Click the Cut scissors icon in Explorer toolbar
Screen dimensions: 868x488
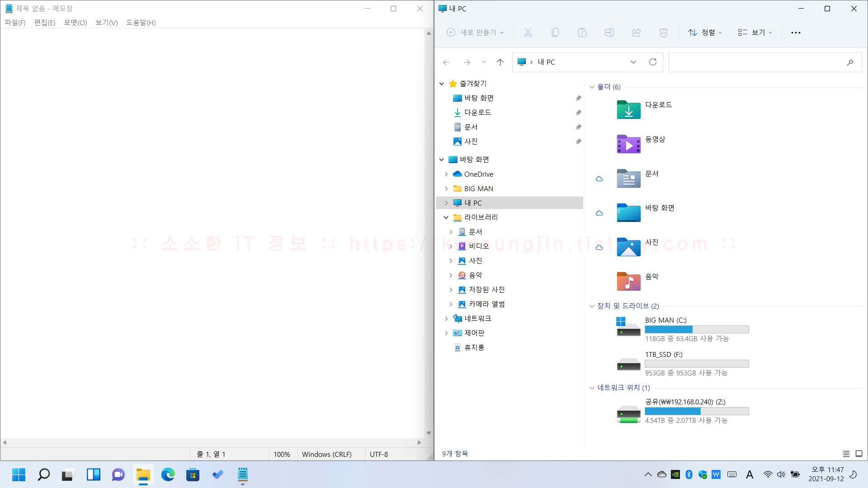pos(528,33)
